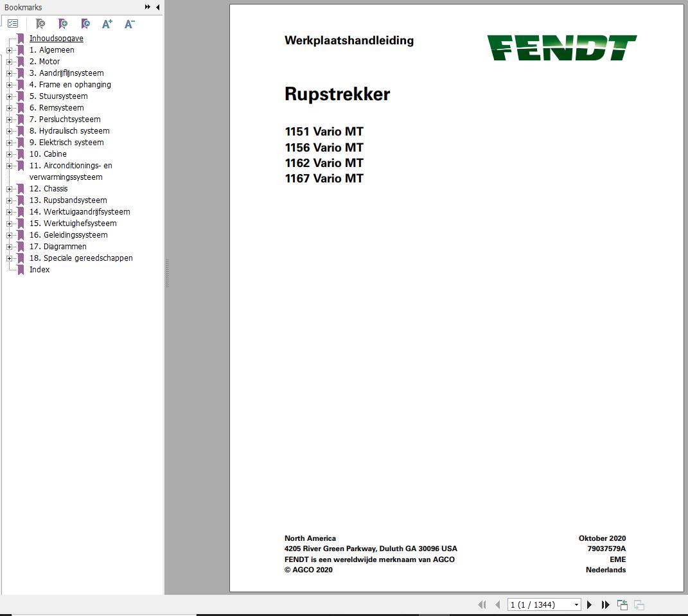Click the 1151 Vario MT model line
Screen dimensions: 688x616
point(324,132)
